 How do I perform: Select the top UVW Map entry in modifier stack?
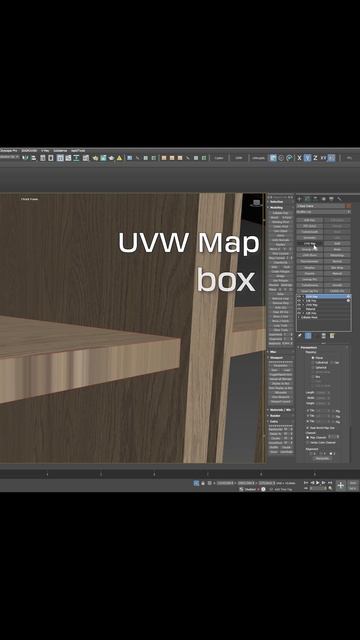(324, 296)
